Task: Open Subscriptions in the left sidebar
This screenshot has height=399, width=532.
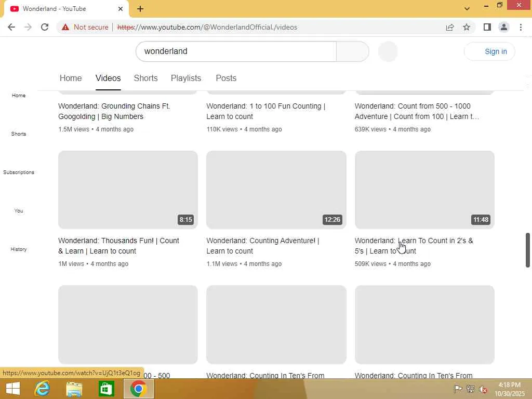Action: [19, 172]
